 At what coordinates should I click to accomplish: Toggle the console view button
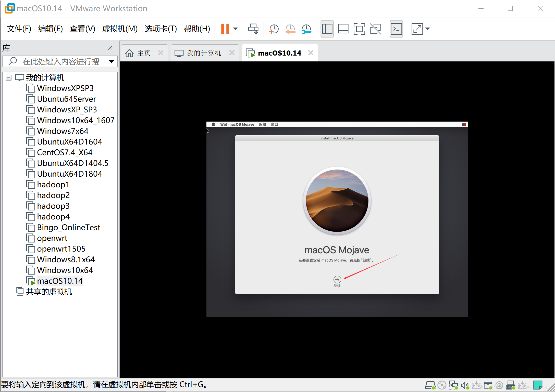pyautogui.click(x=396, y=29)
